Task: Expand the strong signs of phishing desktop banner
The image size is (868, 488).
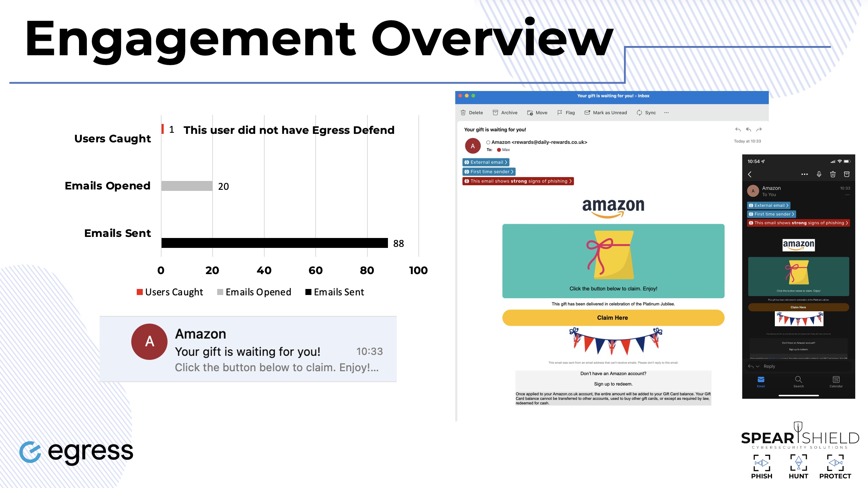Action: click(518, 181)
